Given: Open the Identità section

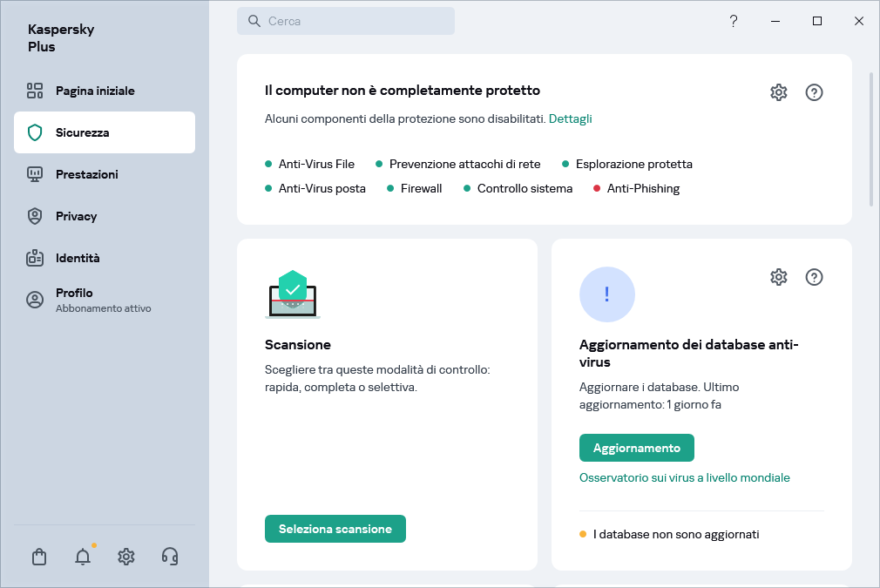Looking at the screenshot, I should [78, 258].
